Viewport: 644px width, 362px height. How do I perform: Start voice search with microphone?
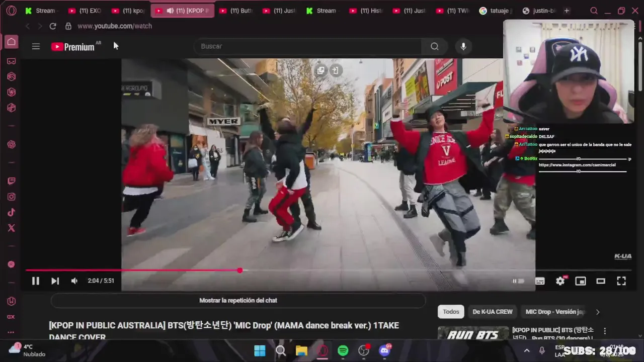[463, 46]
